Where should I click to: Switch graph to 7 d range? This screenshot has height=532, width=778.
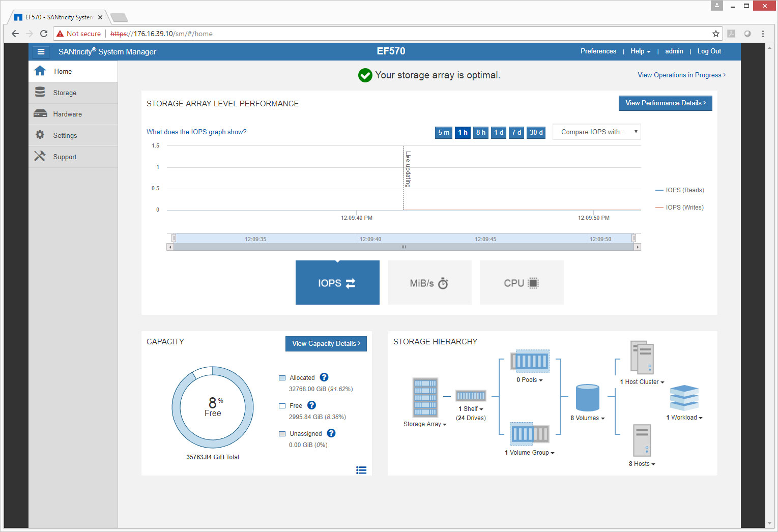(516, 132)
